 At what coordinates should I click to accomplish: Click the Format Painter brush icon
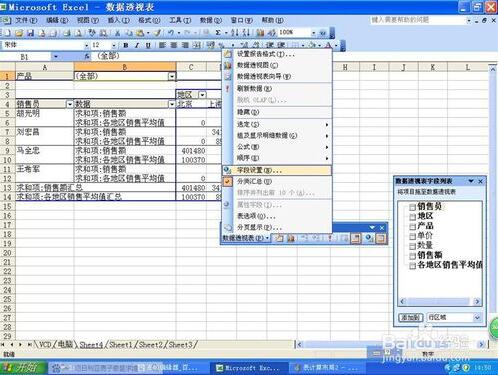tap(158, 33)
